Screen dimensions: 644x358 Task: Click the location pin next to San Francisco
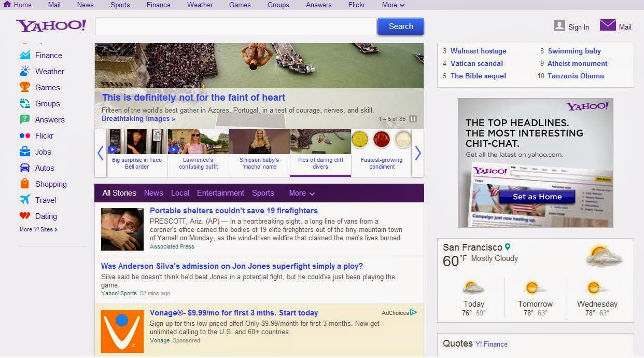click(x=508, y=247)
